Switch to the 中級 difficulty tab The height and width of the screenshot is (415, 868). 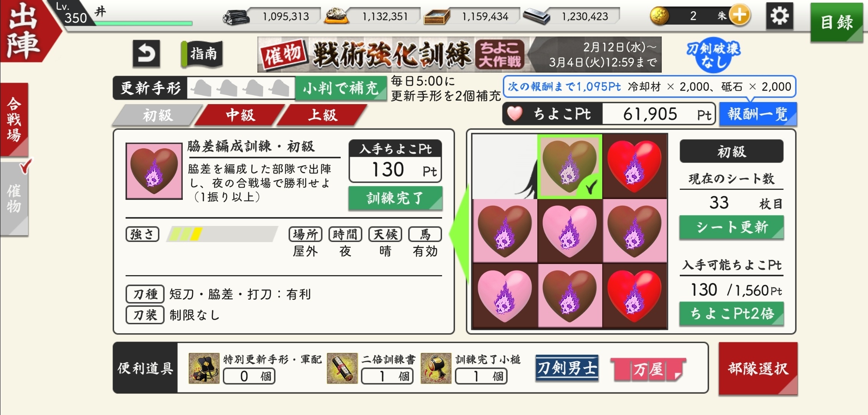pyautogui.click(x=240, y=115)
